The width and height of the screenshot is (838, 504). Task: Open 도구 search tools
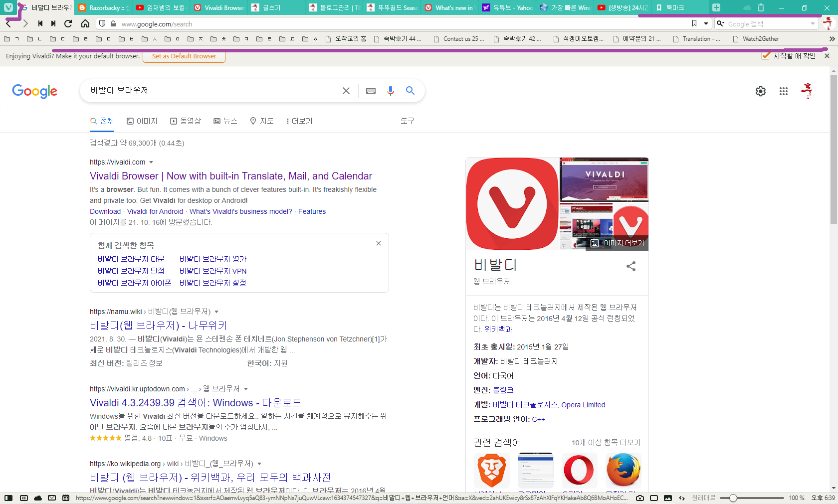point(407,121)
